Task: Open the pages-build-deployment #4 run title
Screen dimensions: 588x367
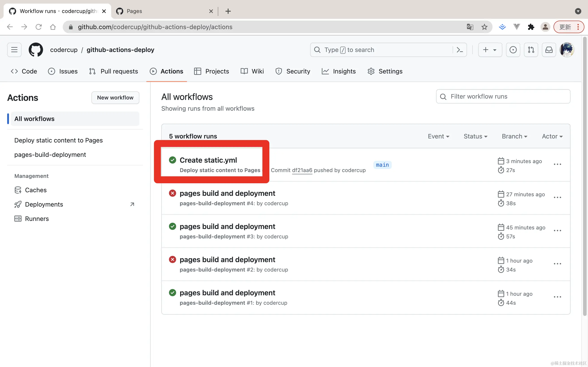Action: [x=227, y=193]
